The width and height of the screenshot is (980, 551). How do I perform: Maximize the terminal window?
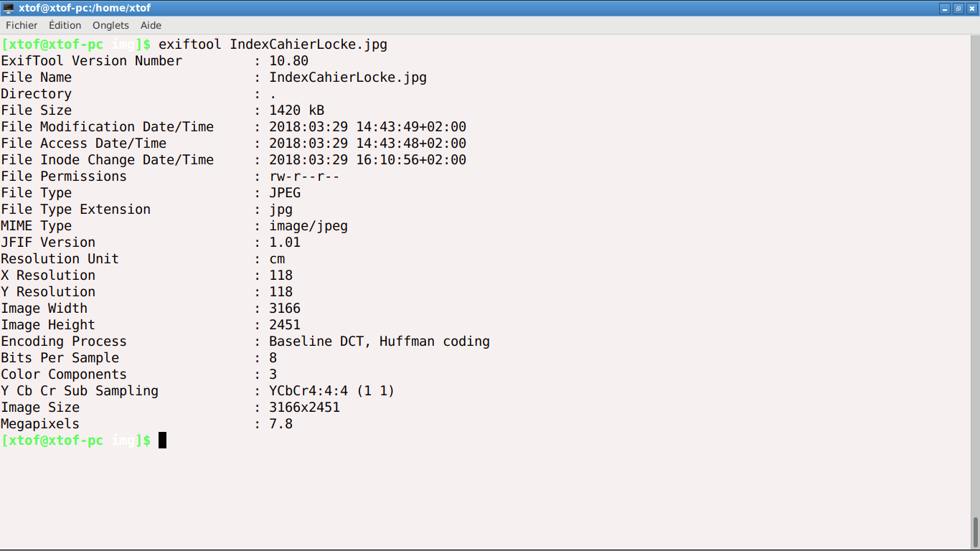point(958,9)
